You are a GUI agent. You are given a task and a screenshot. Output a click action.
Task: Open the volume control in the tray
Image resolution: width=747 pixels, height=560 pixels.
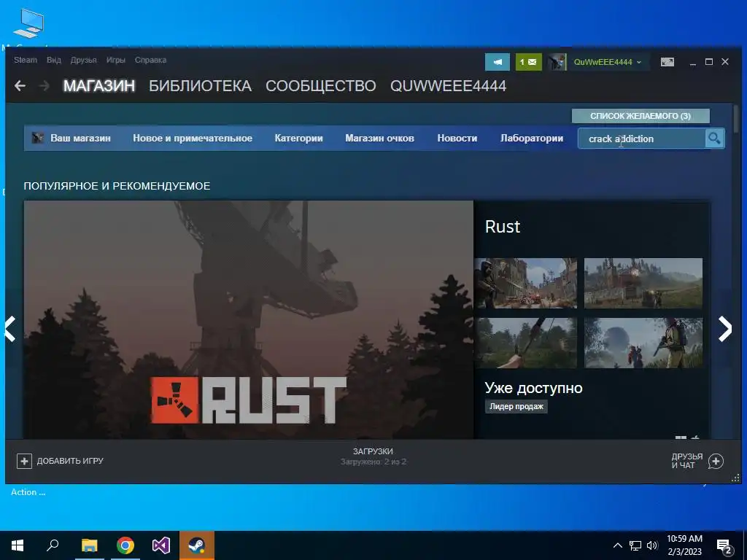coord(652,545)
